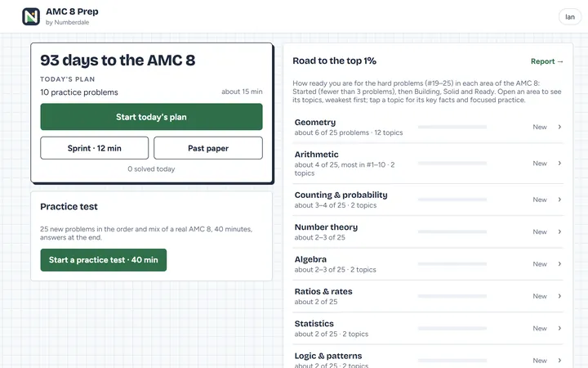Select the Number theory title
Image resolution: width=588 pixels, height=368 pixels.
pos(326,227)
